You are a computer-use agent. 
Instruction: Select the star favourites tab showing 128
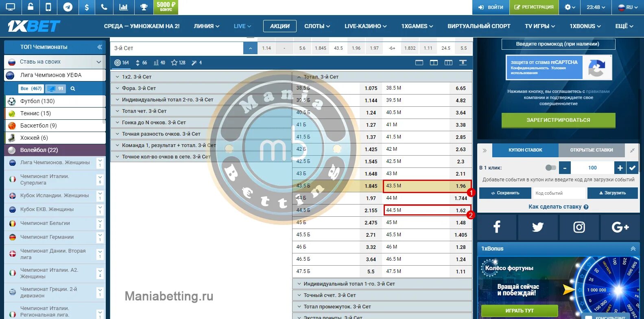point(178,63)
